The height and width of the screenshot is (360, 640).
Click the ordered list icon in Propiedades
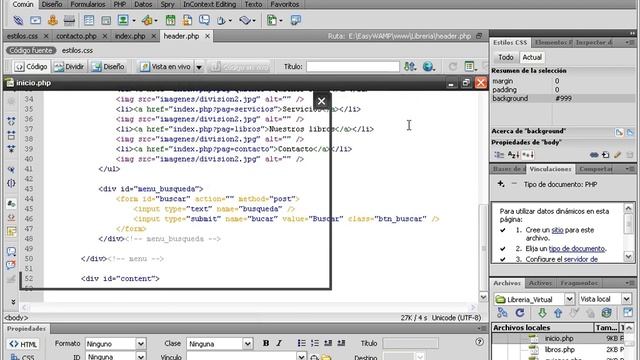pyautogui.click(x=315, y=343)
